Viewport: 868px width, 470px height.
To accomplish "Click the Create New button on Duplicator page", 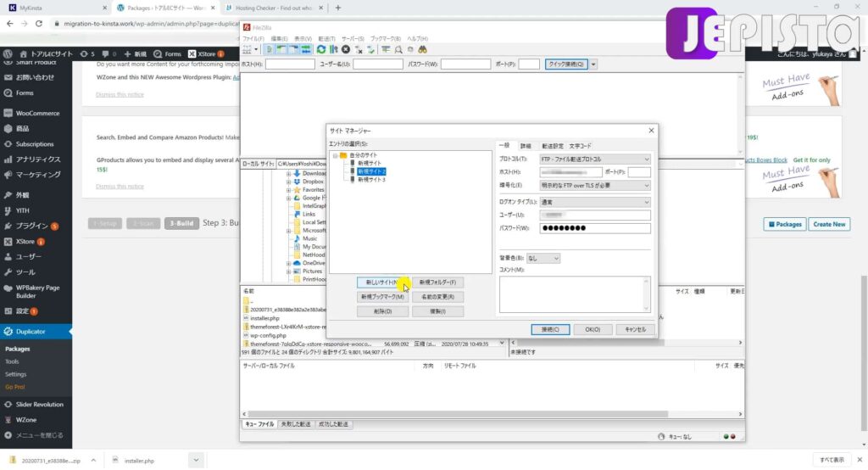I will (829, 225).
